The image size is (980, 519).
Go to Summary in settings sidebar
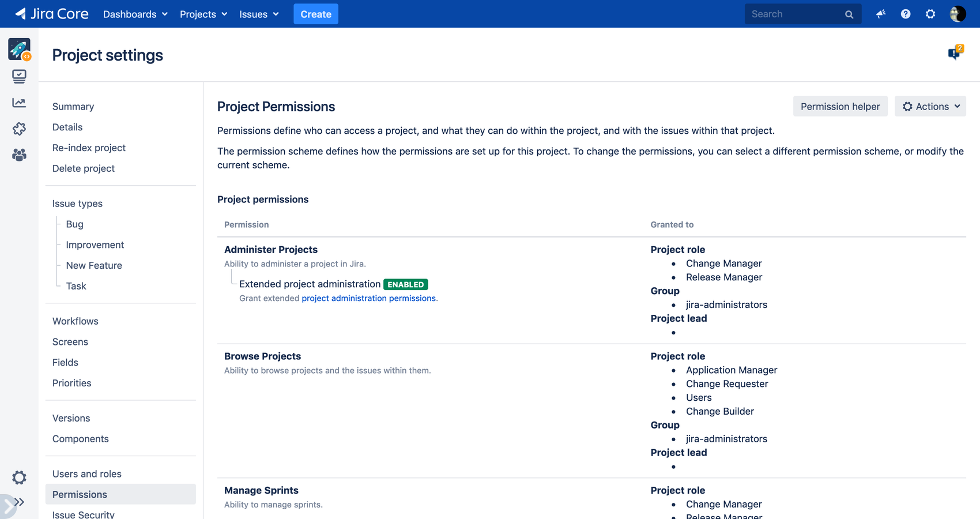click(73, 107)
